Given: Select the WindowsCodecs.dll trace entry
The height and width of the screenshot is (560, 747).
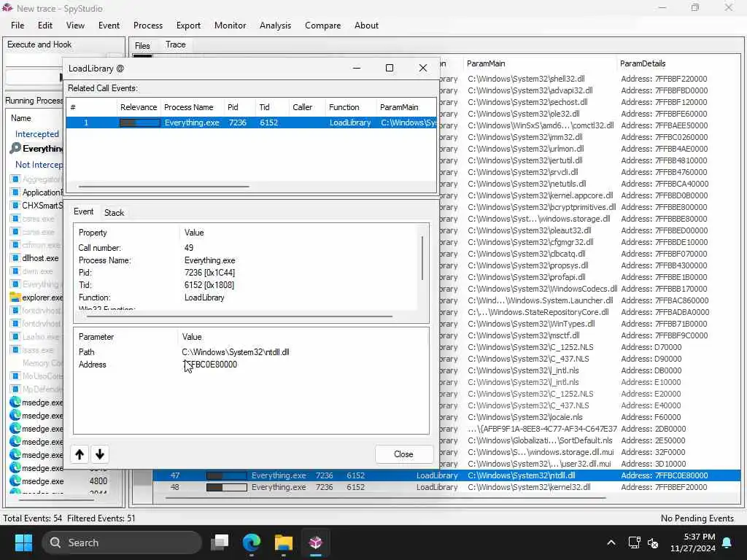Looking at the screenshot, I should pyautogui.click(x=542, y=289).
